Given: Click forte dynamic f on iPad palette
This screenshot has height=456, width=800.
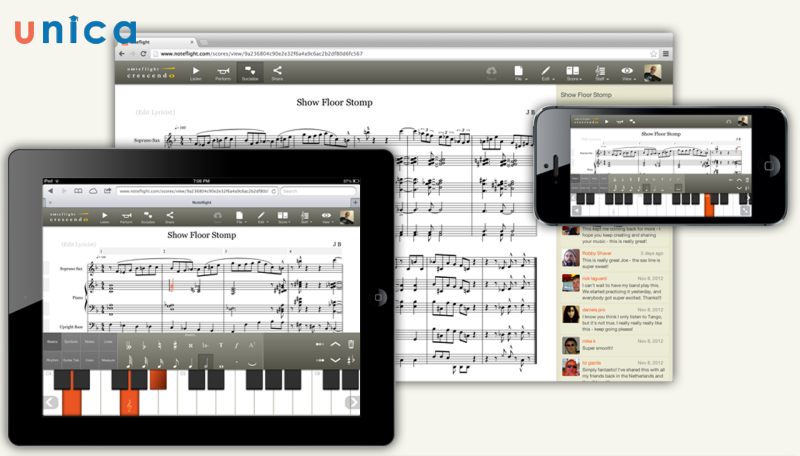Looking at the screenshot, I should [x=236, y=345].
